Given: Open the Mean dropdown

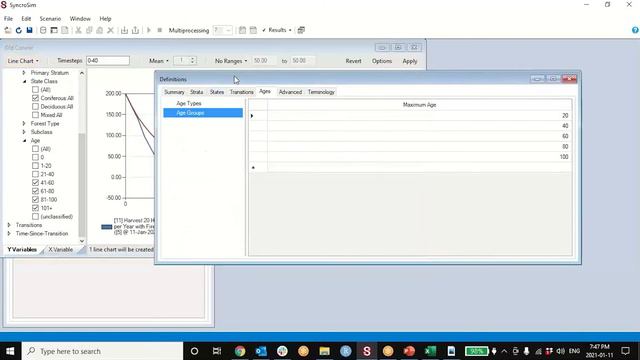Looking at the screenshot, I should pyautogui.click(x=159, y=61).
